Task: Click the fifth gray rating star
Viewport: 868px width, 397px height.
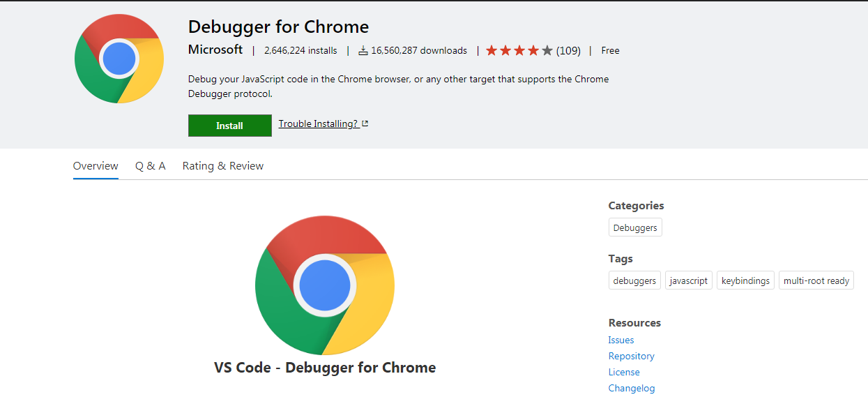Action: tap(547, 50)
